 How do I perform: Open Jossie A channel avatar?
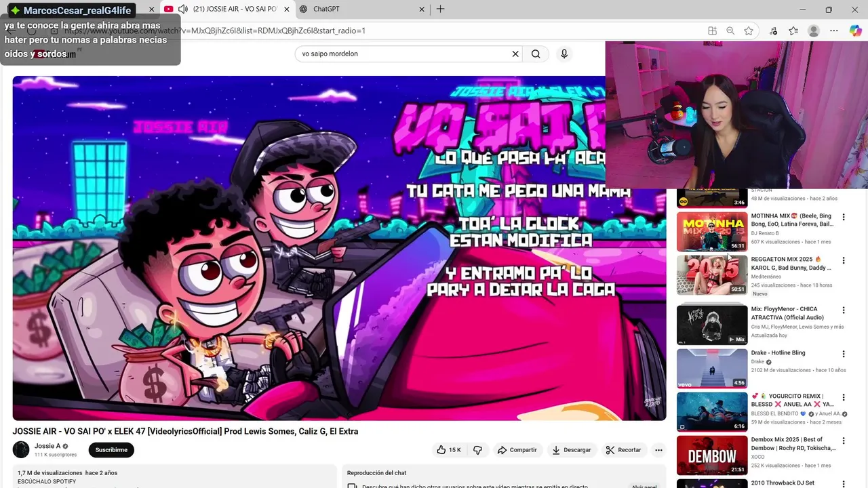[21, 449]
